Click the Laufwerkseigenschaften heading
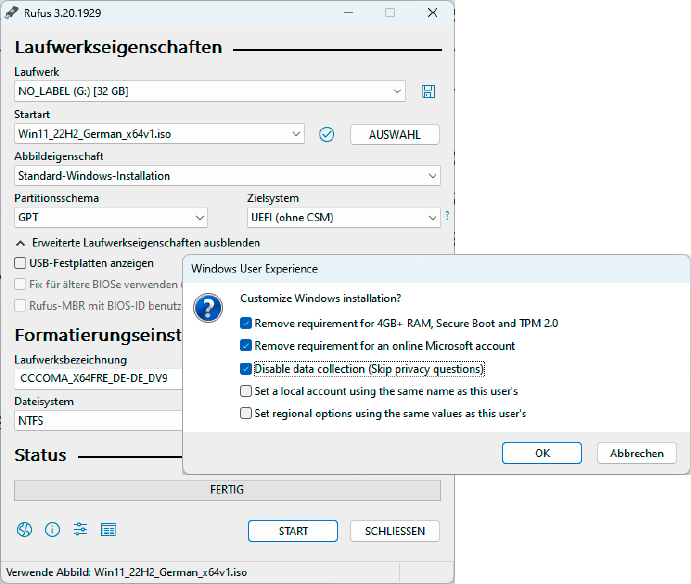The height and width of the screenshot is (584, 691). 118,47
